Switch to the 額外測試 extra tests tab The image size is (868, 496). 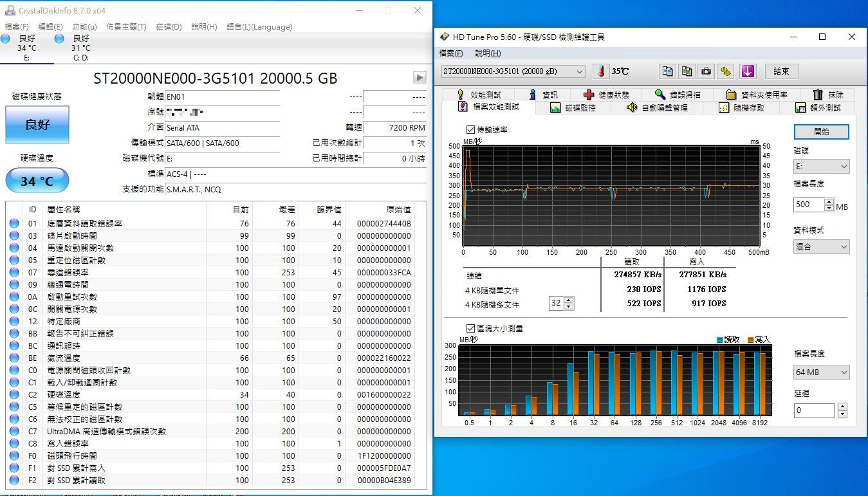pos(818,107)
